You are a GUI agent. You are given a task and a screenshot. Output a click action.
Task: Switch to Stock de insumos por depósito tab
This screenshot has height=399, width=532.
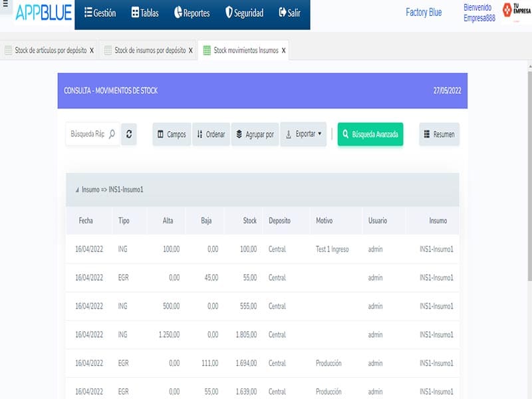(149, 51)
